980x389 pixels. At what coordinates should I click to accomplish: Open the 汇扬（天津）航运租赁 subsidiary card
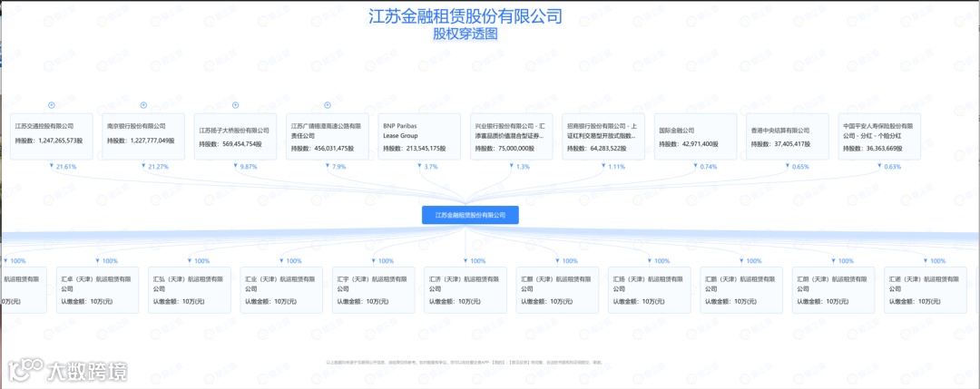coord(650,290)
